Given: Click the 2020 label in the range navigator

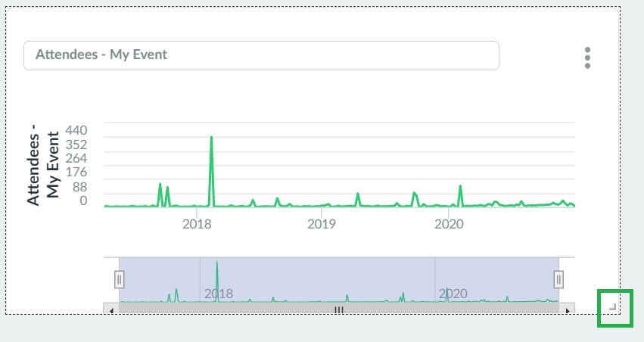Looking at the screenshot, I should click(x=453, y=294).
